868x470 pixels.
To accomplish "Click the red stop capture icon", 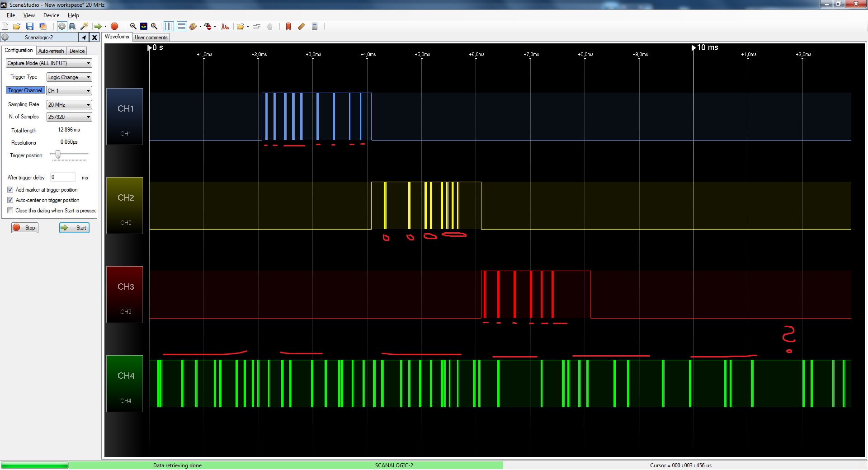I will (x=114, y=26).
